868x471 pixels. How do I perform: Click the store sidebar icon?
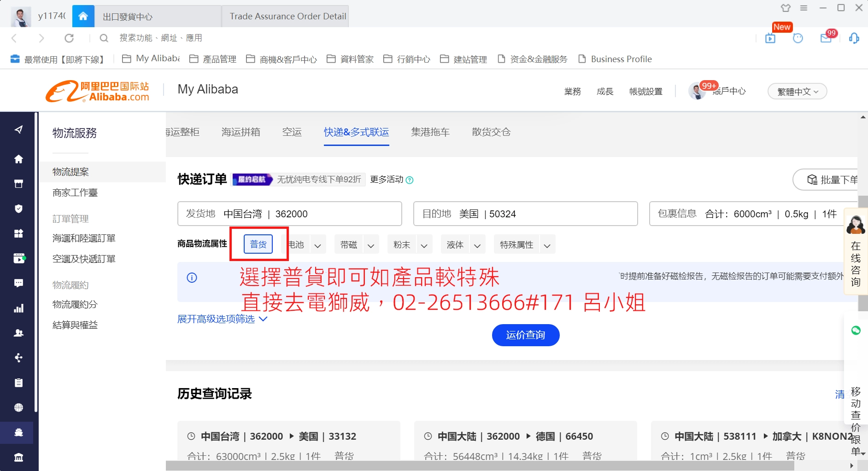18,184
